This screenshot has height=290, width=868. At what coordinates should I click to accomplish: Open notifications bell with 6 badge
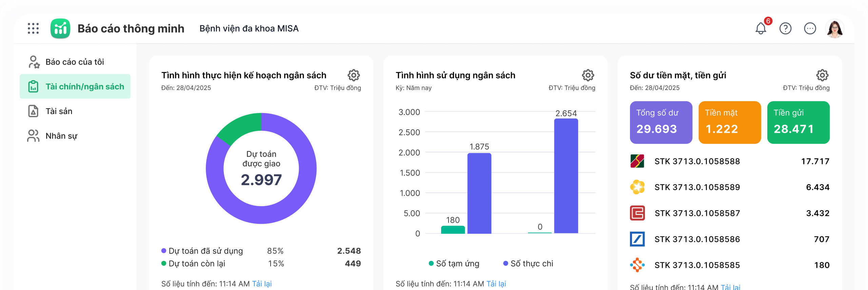761,29
